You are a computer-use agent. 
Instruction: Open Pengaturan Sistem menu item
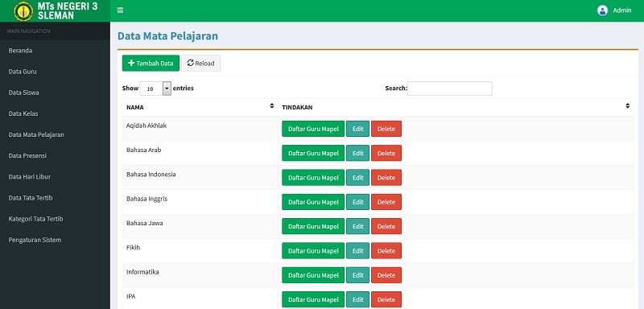pos(35,240)
